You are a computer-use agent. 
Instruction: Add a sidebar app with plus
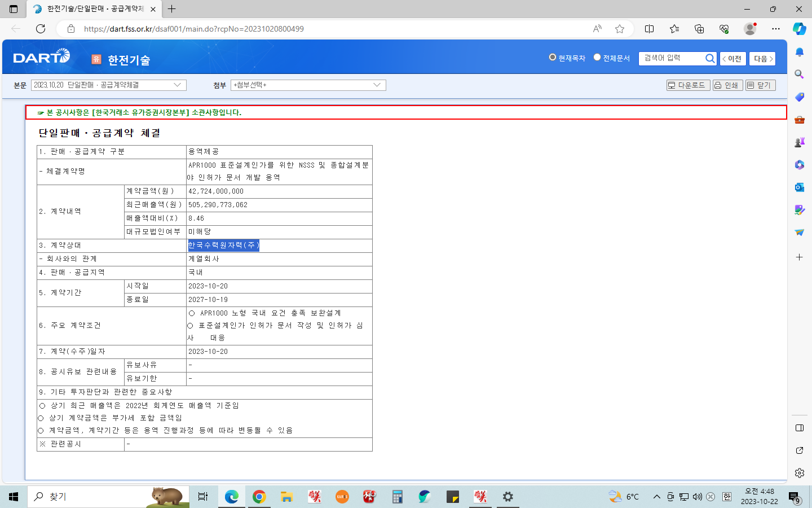(x=799, y=257)
